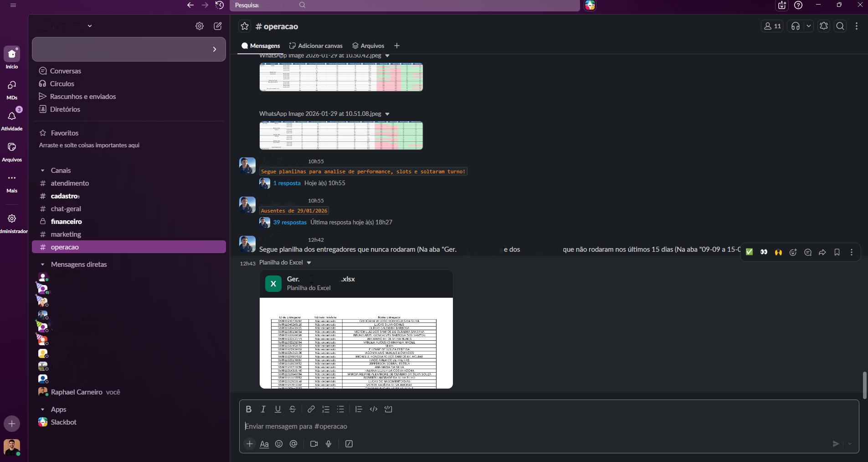Forward the hovered message
Image resolution: width=868 pixels, height=462 pixels.
tap(822, 252)
